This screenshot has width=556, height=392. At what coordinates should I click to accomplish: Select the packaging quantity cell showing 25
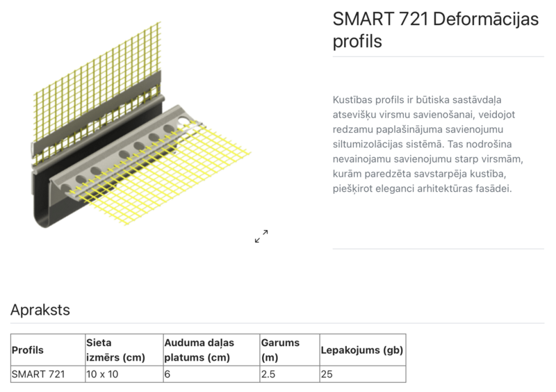(327, 375)
